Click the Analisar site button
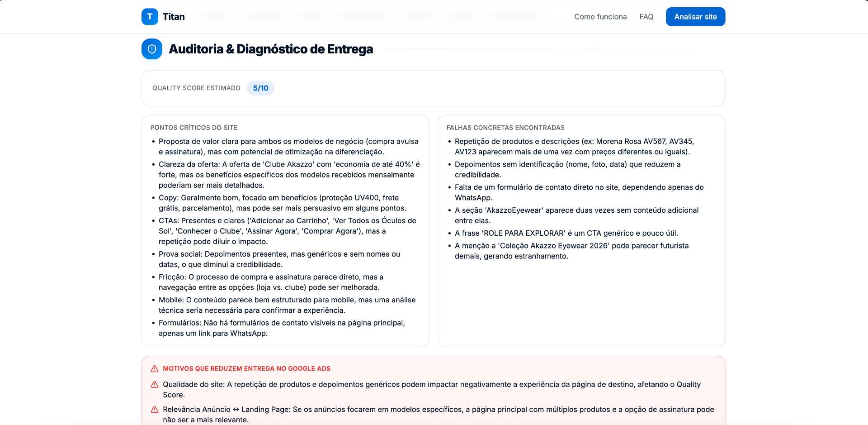This screenshot has height=425, width=868. pyautogui.click(x=695, y=17)
